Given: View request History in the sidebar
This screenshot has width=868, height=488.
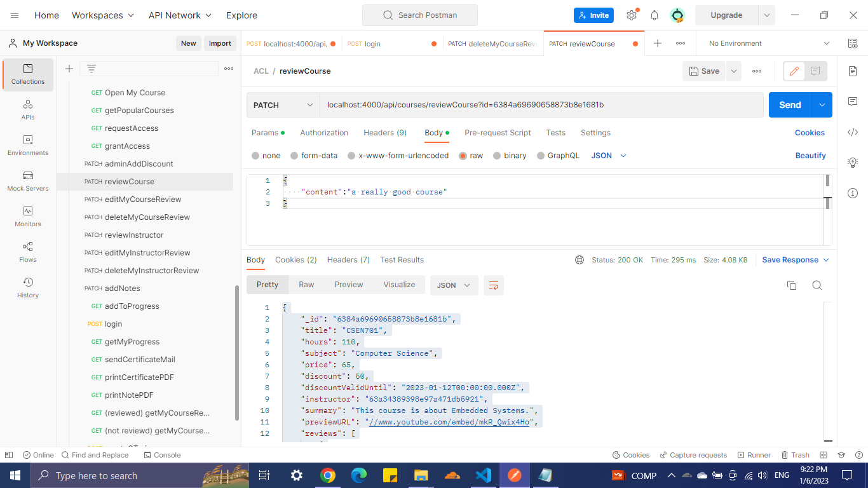Looking at the screenshot, I should [x=28, y=287].
